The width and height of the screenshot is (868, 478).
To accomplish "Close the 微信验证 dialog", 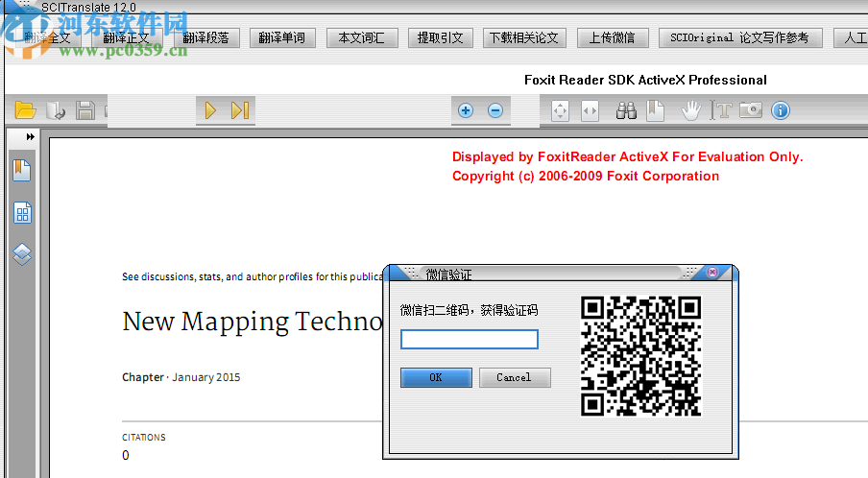I will (x=712, y=272).
